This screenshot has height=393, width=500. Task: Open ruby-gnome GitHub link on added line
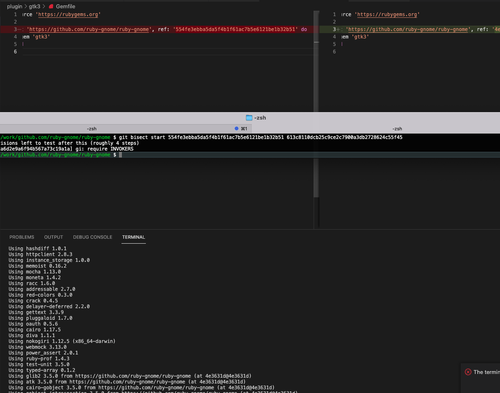pos(408,29)
